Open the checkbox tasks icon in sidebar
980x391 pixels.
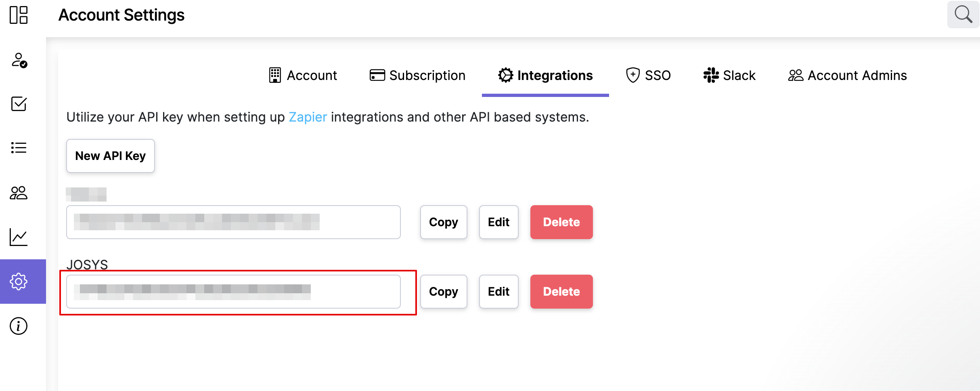(19, 104)
